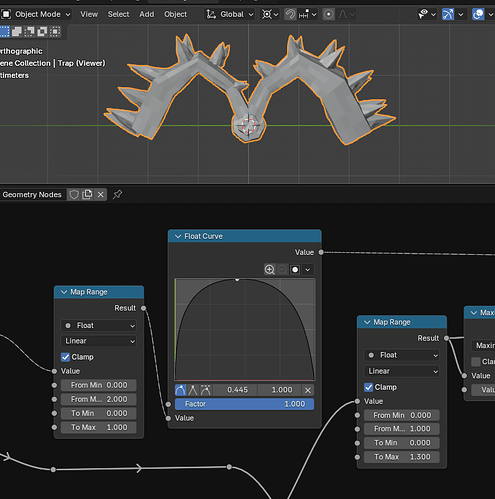
Task: Choose the Subtract selection mode icon
Action: pos(29,32)
